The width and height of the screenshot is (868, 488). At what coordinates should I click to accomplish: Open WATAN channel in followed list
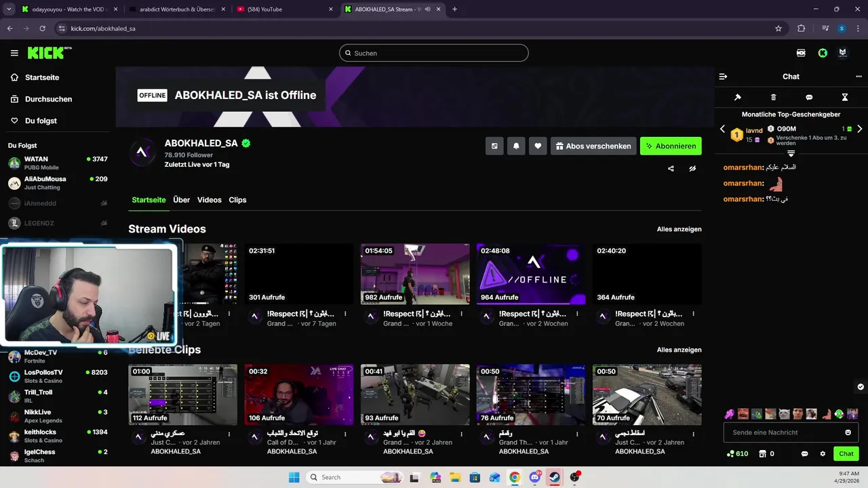58,163
